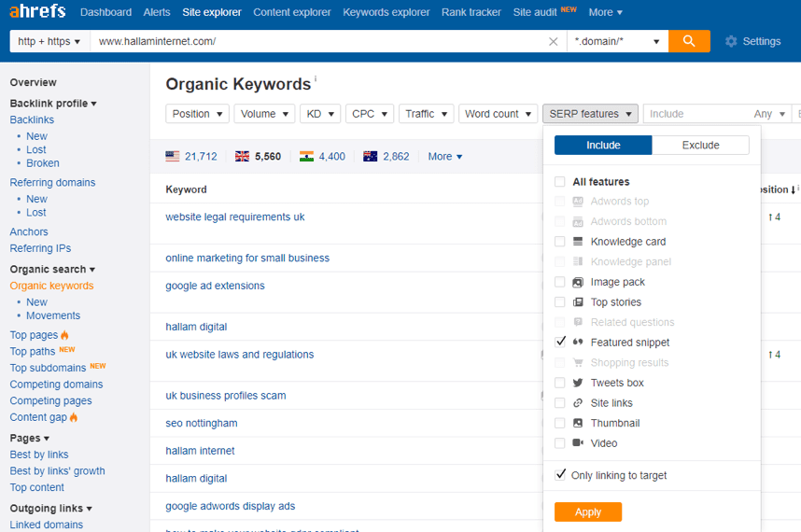Open Keywords explorer in top navigation

tap(386, 12)
